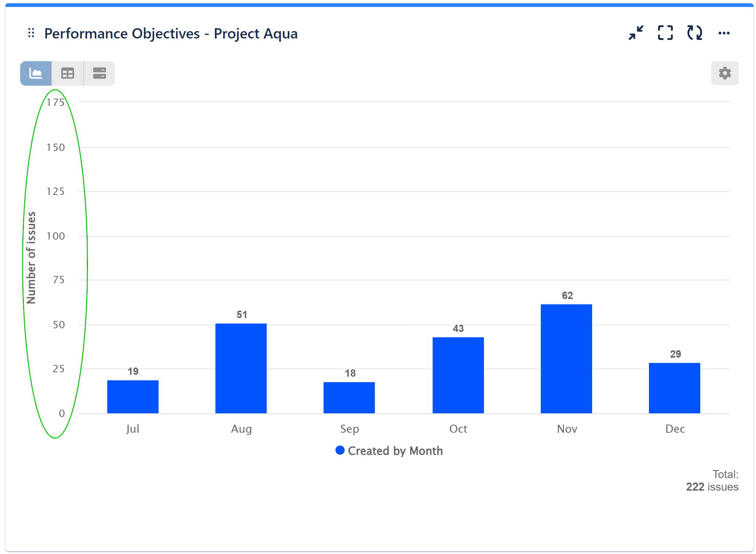Open gadget actions from the "..." dropdown
Image resolution: width=756 pixels, height=554 pixels.
724,33
